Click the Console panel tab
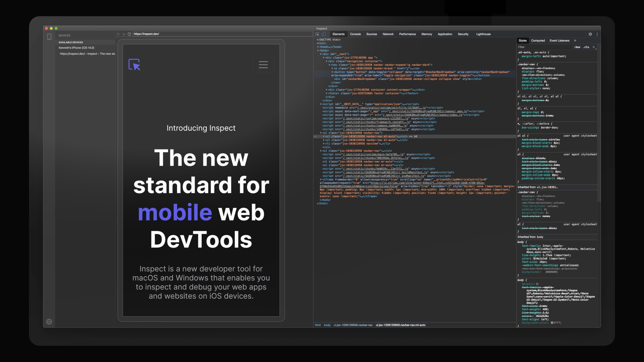 pyautogui.click(x=355, y=34)
